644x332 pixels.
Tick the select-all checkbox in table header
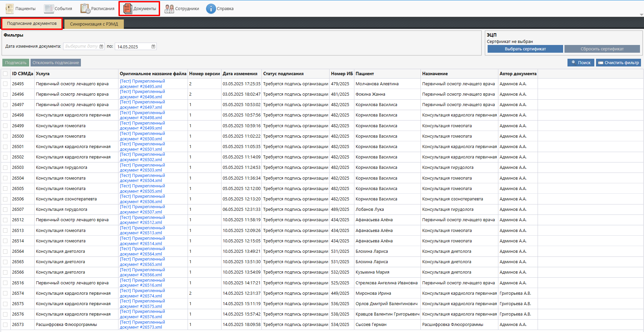[x=5, y=74]
